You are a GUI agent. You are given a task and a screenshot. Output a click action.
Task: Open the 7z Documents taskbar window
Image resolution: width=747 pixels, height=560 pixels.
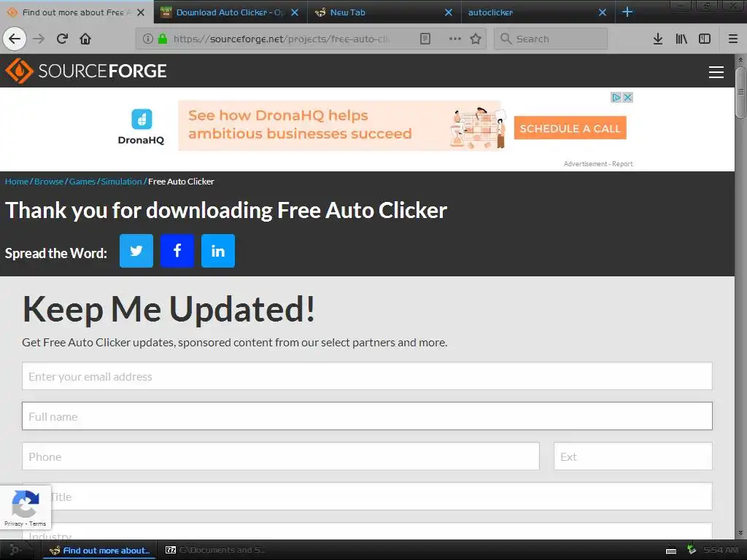215,550
